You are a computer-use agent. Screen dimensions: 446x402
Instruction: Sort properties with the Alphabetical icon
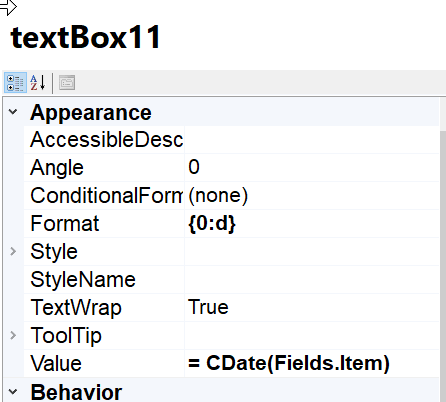pos(38,83)
